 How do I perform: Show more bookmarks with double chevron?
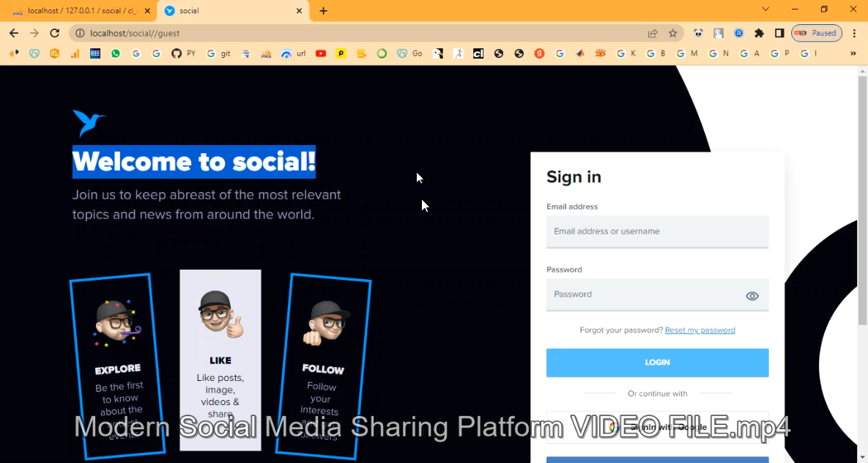[x=853, y=53]
